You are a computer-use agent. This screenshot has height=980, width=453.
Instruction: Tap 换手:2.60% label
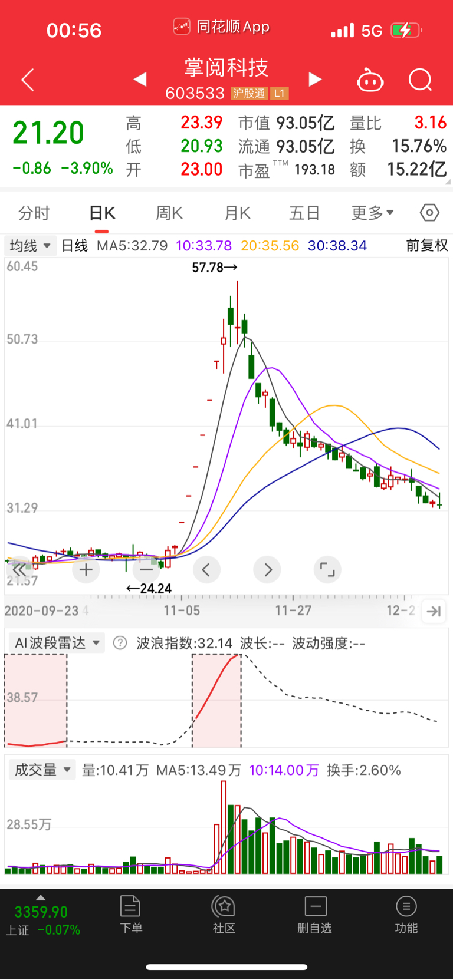[364, 770]
